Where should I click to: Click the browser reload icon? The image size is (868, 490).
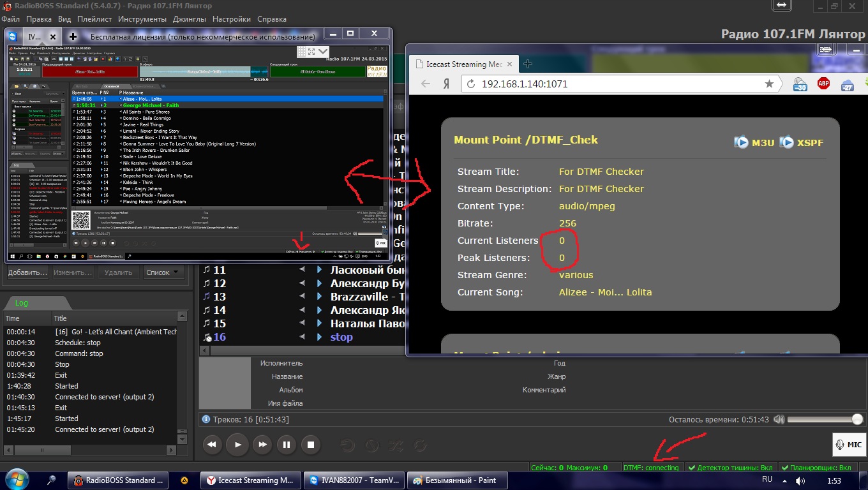[471, 84]
